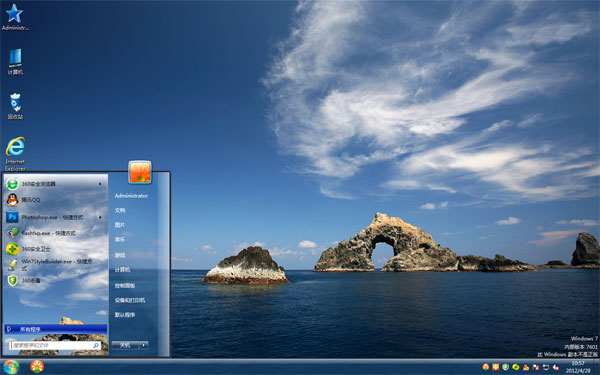This screenshot has height=375, width=600.
Task: Click the Windows Start orb
Action: (11, 367)
